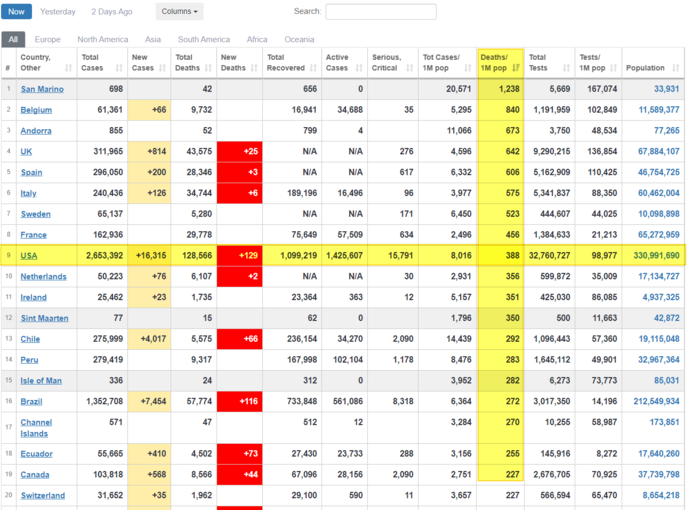Show data from 2 Days Ago

click(111, 12)
